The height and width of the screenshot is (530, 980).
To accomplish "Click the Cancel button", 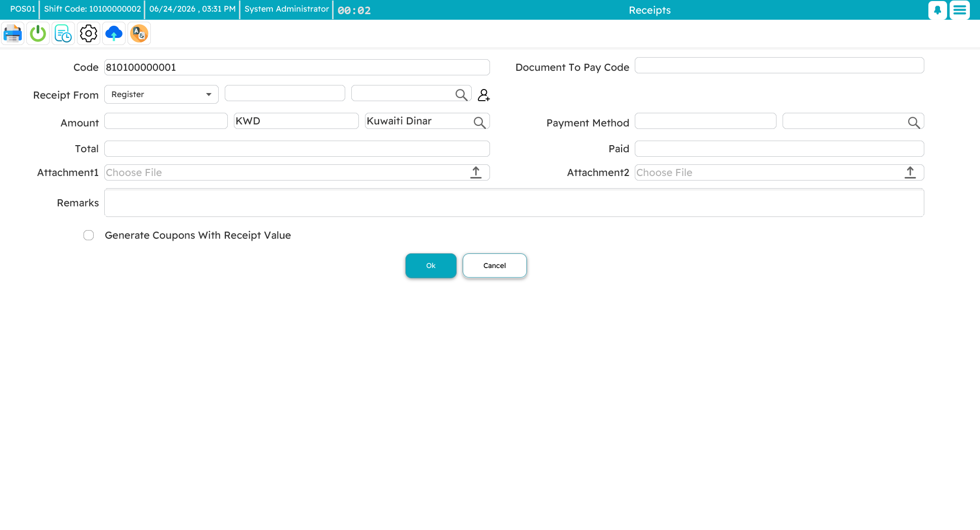I will click(x=495, y=266).
